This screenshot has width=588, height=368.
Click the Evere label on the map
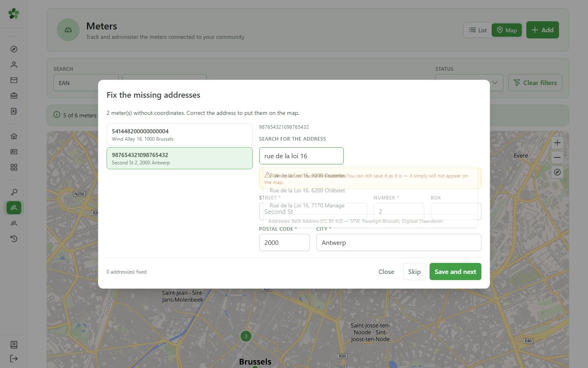coord(521,156)
